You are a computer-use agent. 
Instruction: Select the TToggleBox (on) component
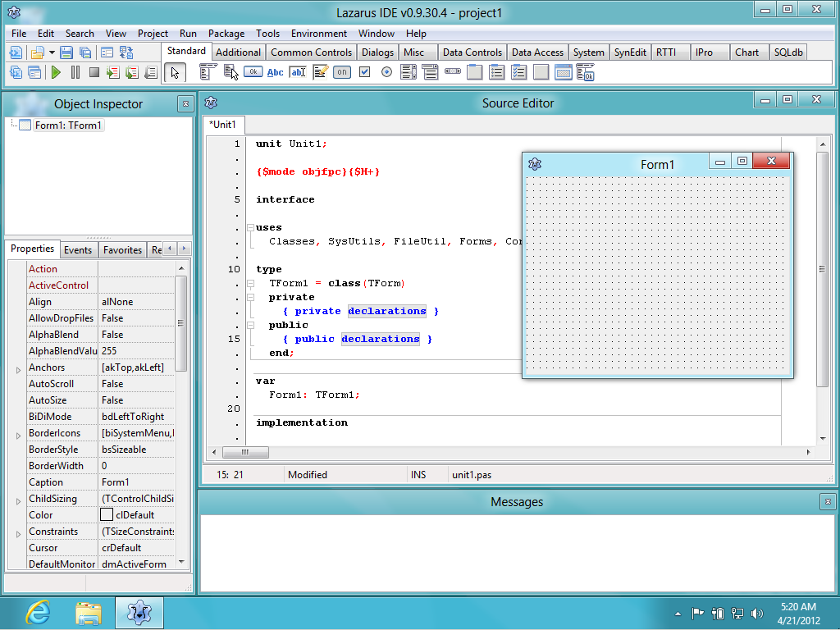click(x=342, y=72)
